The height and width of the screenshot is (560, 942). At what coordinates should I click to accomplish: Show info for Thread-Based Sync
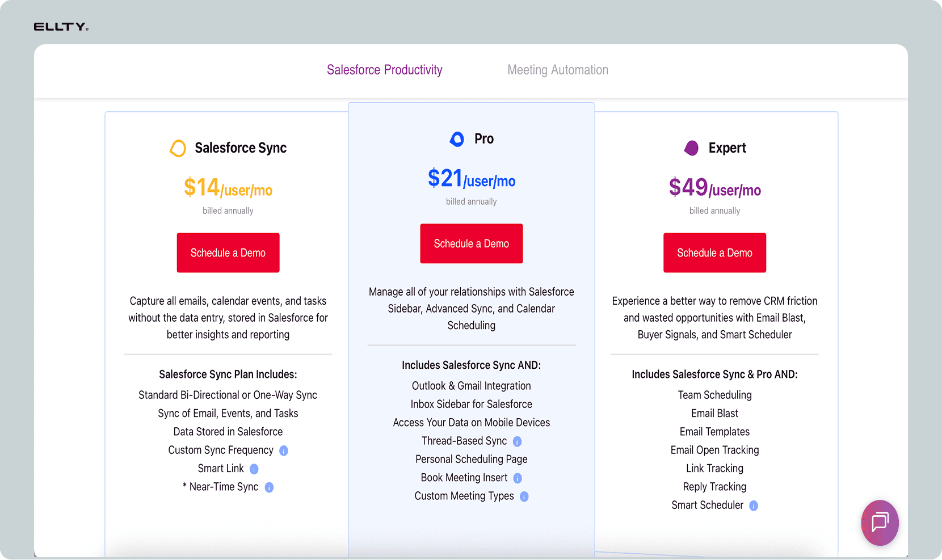pos(517,441)
